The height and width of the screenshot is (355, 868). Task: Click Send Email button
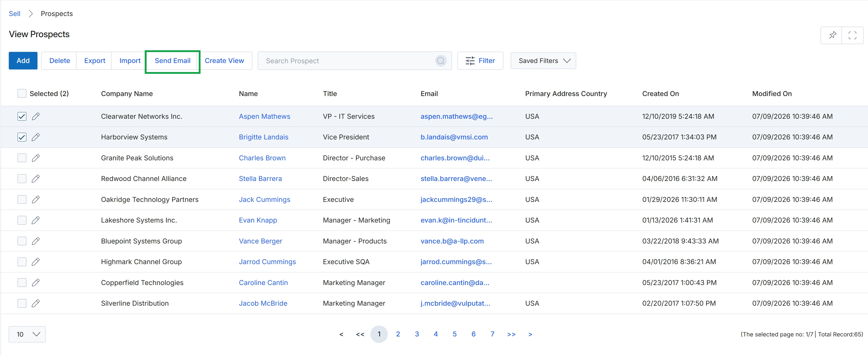173,61
